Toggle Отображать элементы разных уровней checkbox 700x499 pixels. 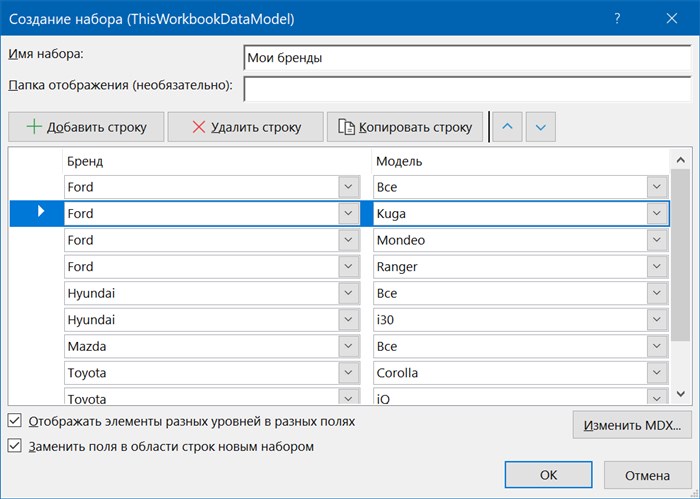15,420
